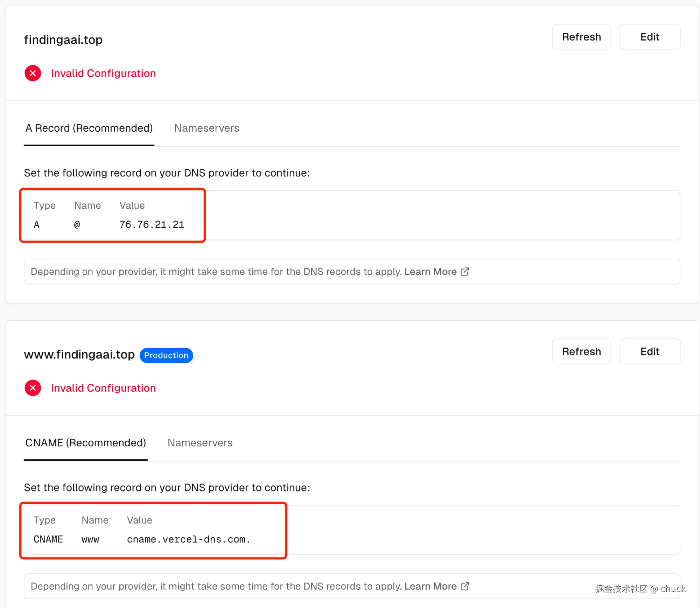Click red error icon for www.findingaai.top

(33, 388)
